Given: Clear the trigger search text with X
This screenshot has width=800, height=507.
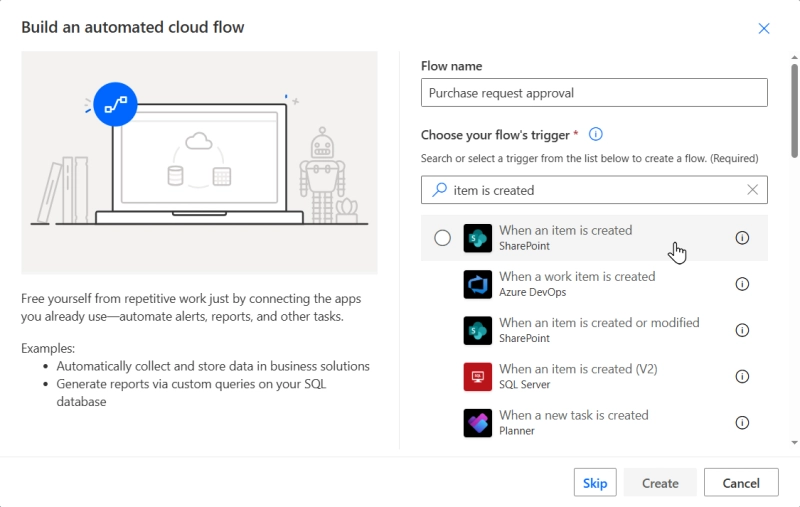Looking at the screenshot, I should coord(753,190).
